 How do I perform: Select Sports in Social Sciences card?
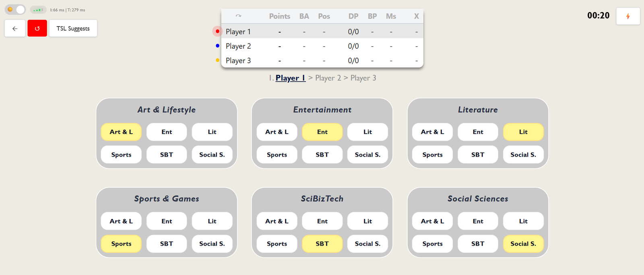click(433, 244)
